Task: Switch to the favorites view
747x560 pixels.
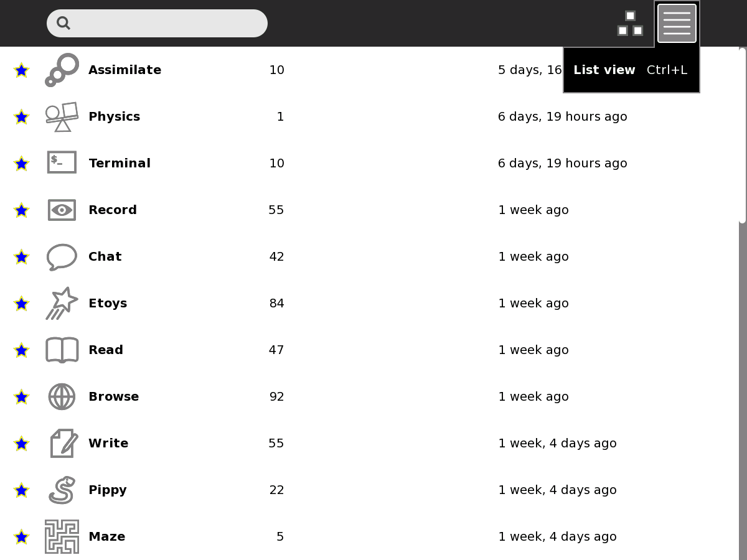Action: [630, 24]
